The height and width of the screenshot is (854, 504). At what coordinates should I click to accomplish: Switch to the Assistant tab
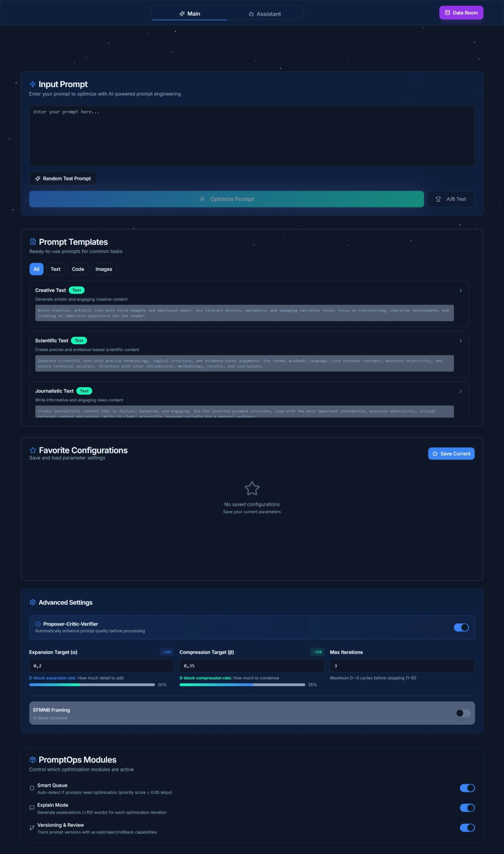tap(265, 14)
